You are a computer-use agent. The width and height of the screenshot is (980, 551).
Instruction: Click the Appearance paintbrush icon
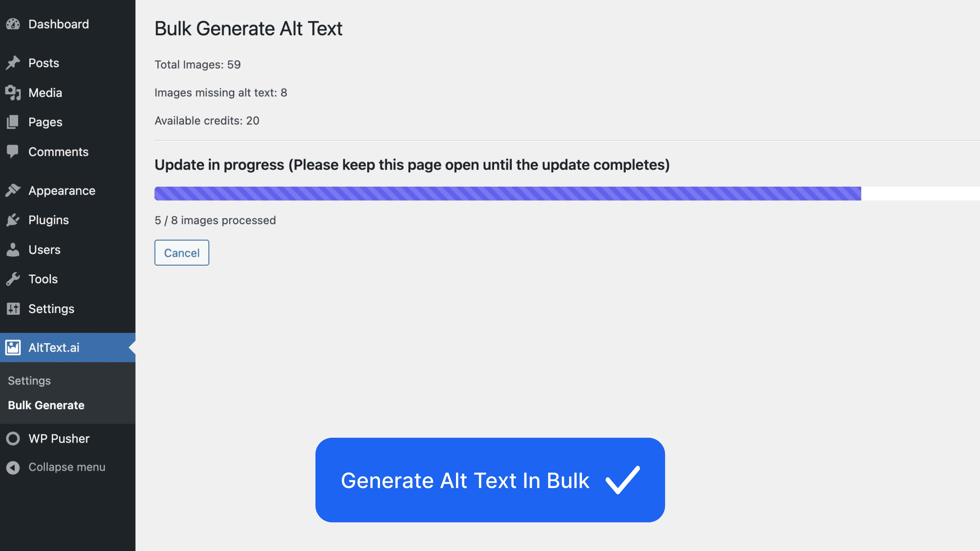(13, 190)
